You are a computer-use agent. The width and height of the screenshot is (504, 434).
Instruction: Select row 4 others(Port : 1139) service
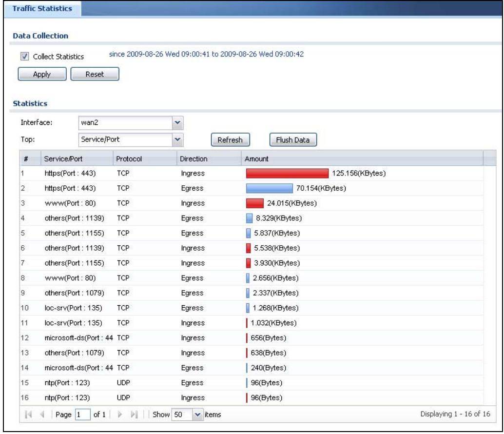74,218
